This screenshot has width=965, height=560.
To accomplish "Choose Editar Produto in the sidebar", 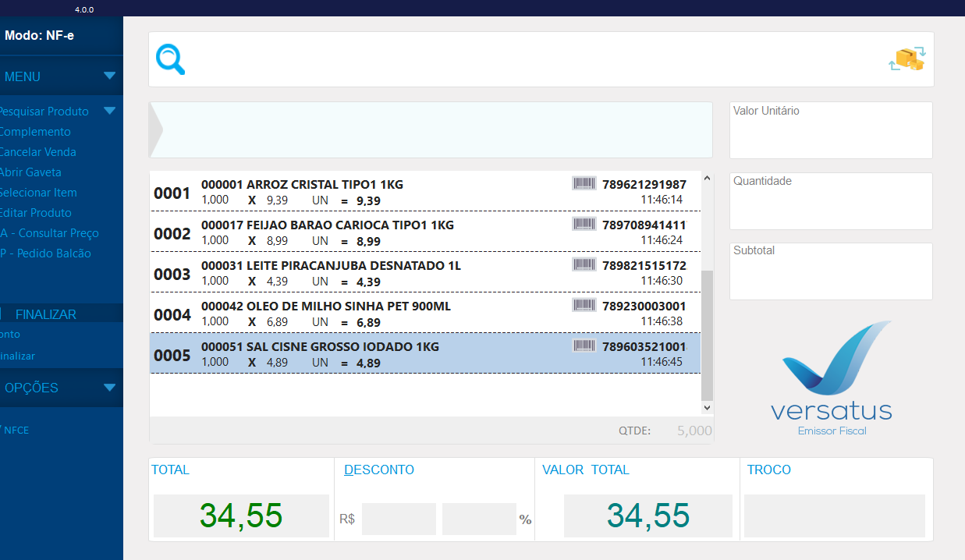I will tap(35, 213).
